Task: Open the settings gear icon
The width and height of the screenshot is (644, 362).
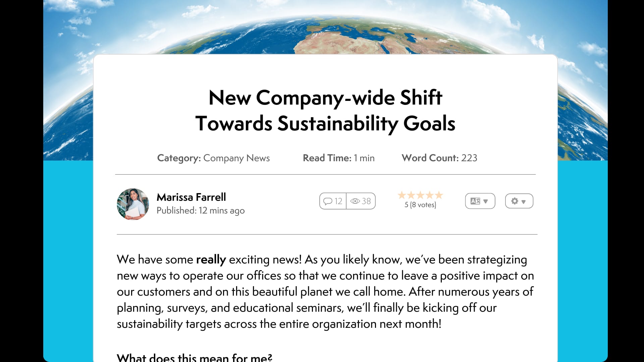Action: point(515,201)
